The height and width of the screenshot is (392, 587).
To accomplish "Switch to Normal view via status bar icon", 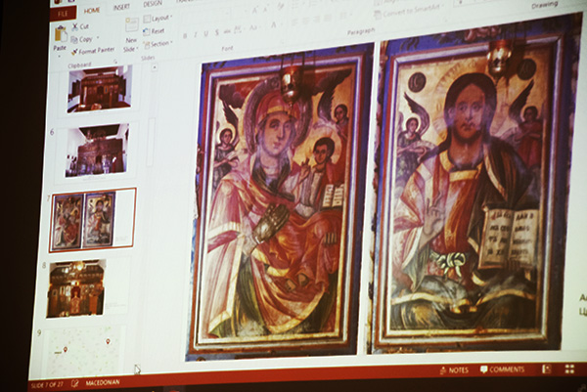I will pos(547,370).
